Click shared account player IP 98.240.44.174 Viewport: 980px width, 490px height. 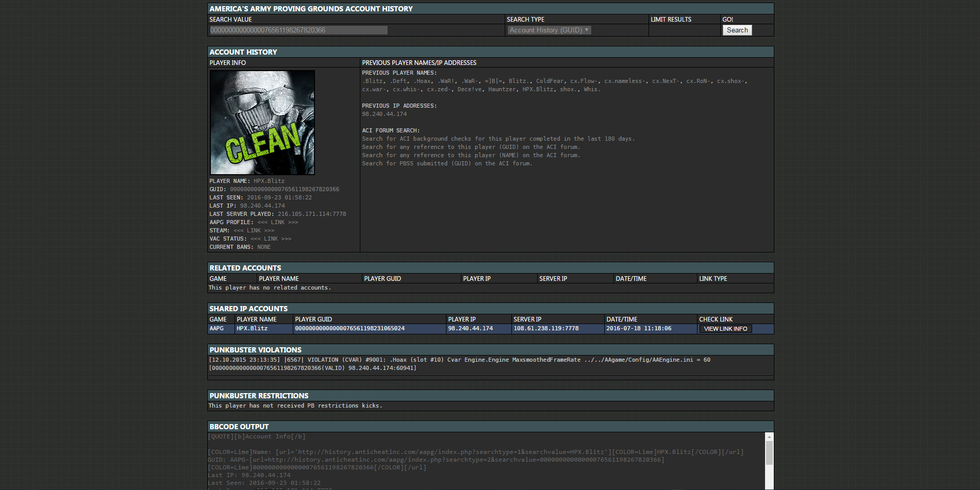point(470,328)
